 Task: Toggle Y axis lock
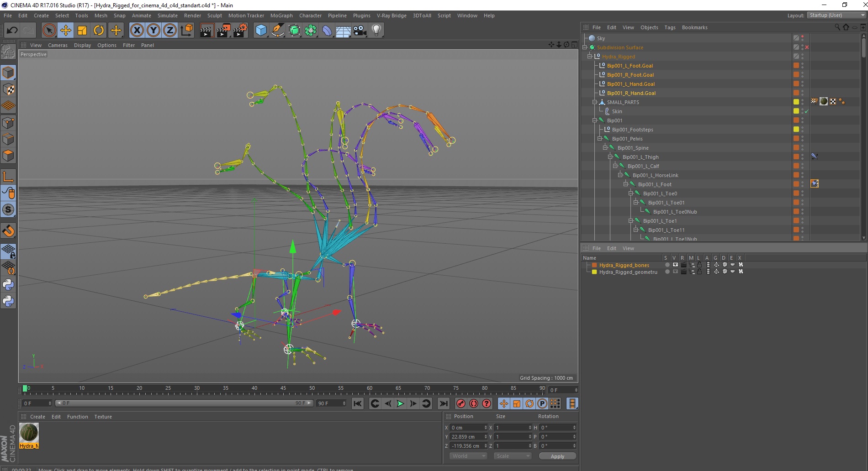153,31
